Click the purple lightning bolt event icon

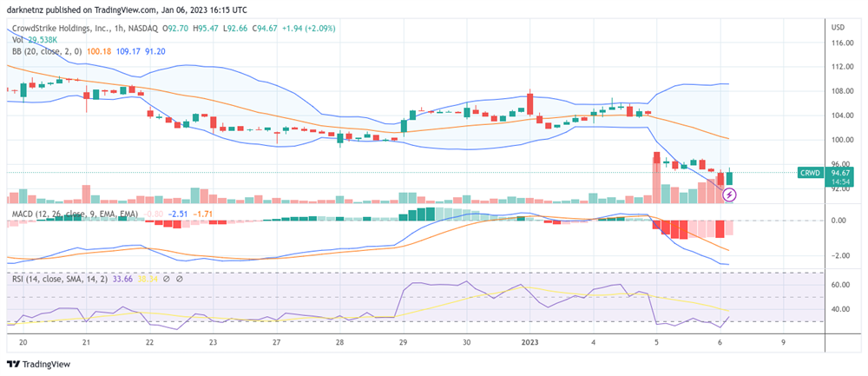click(x=729, y=195)
